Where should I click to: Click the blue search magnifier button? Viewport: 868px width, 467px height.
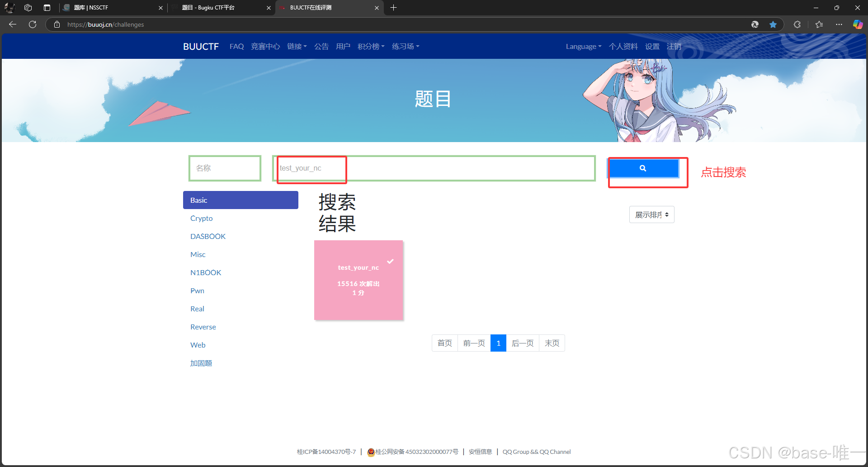point(644,168)
